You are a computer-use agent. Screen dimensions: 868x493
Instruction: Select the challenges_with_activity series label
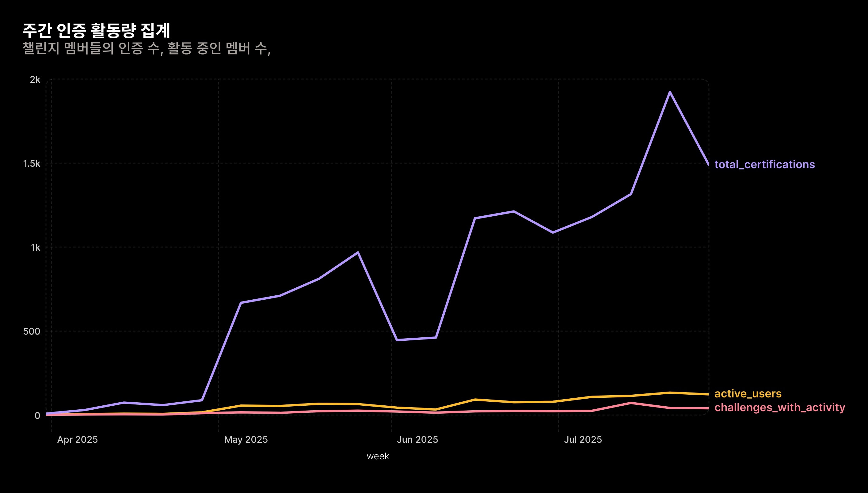click(780, 407)
